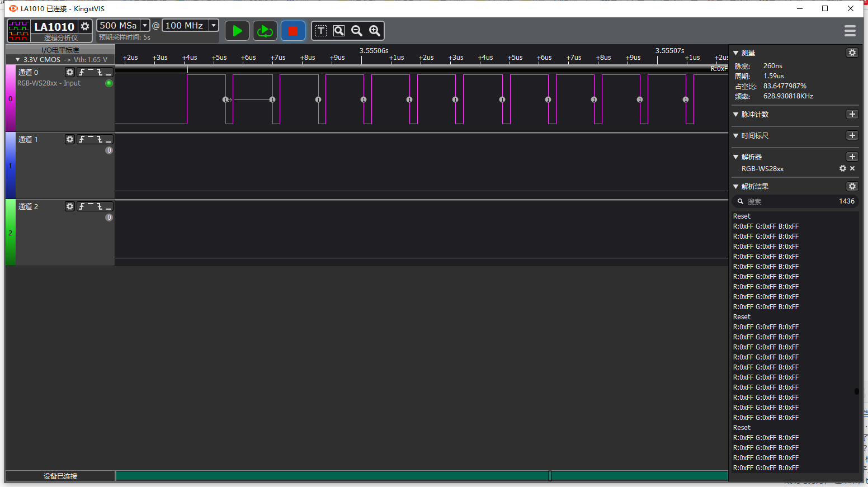
Task: Start a single capture with the green play button
Action: [x=237, y=31]
